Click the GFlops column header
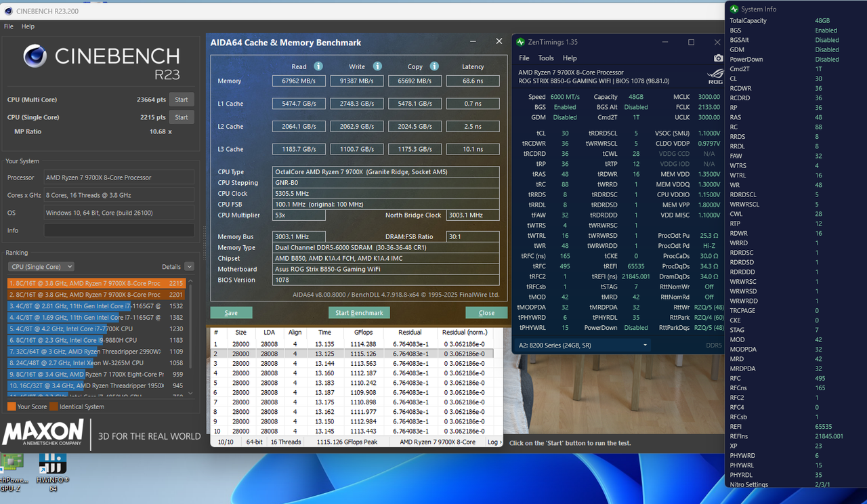The height and width of the screenshot is (504, 867). (x=363, y=333)
